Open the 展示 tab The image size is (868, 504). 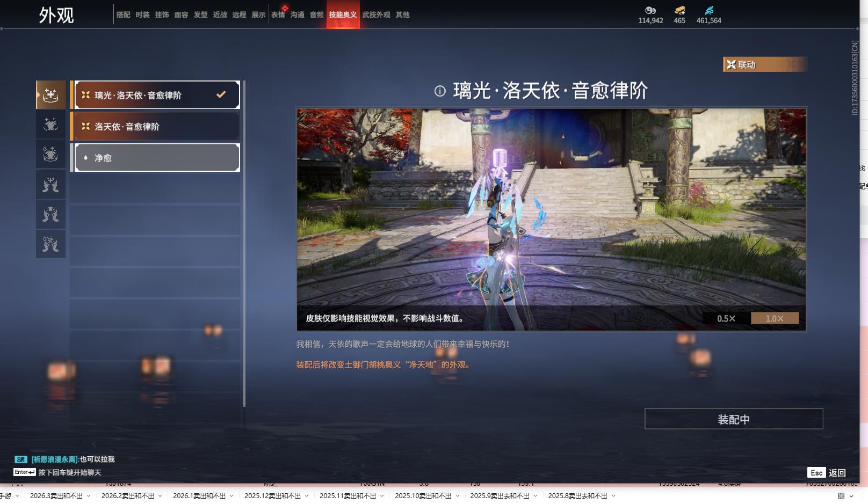(259, 15)
